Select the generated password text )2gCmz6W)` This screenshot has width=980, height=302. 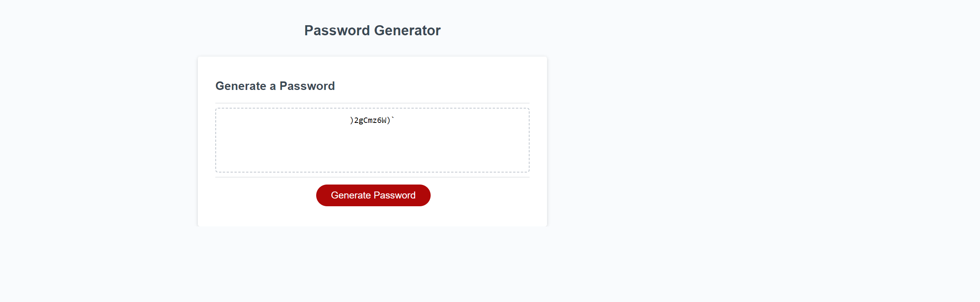pos(371,121)
